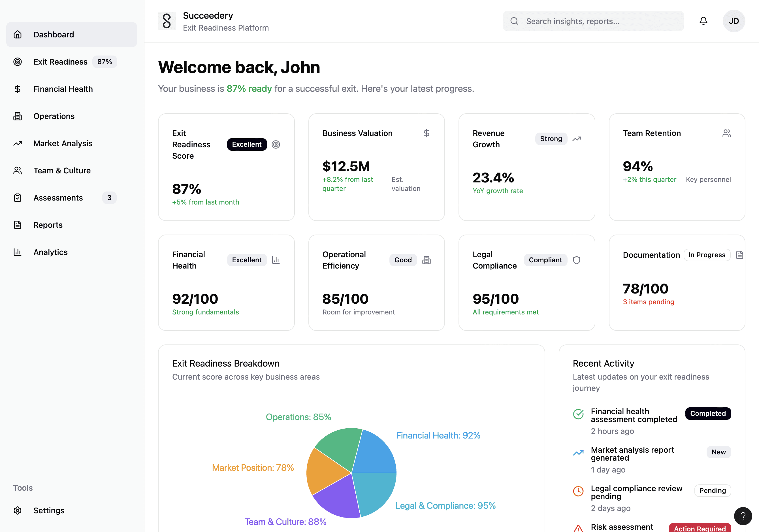Click the shield icon on Legal Compliance card
This screenshot has height=532, width=759.
click(577, 260)
